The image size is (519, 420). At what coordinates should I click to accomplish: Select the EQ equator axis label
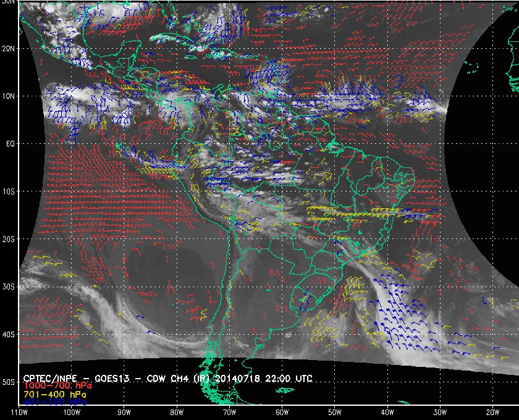11,144
